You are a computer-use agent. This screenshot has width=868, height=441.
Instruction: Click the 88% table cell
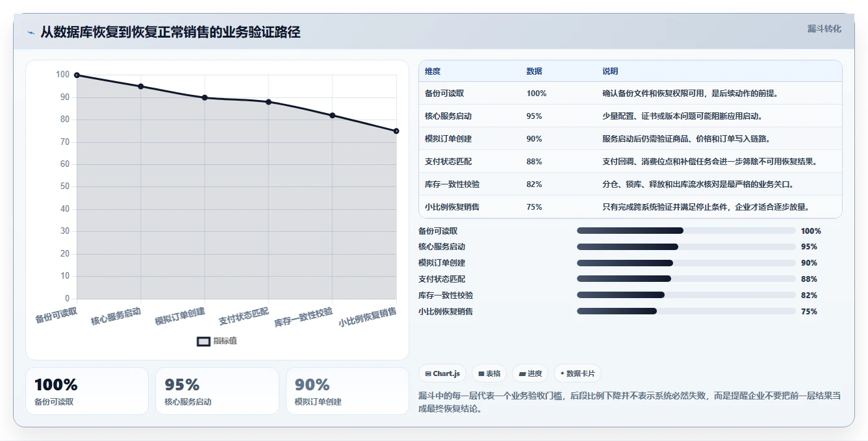tap(534, 162)
